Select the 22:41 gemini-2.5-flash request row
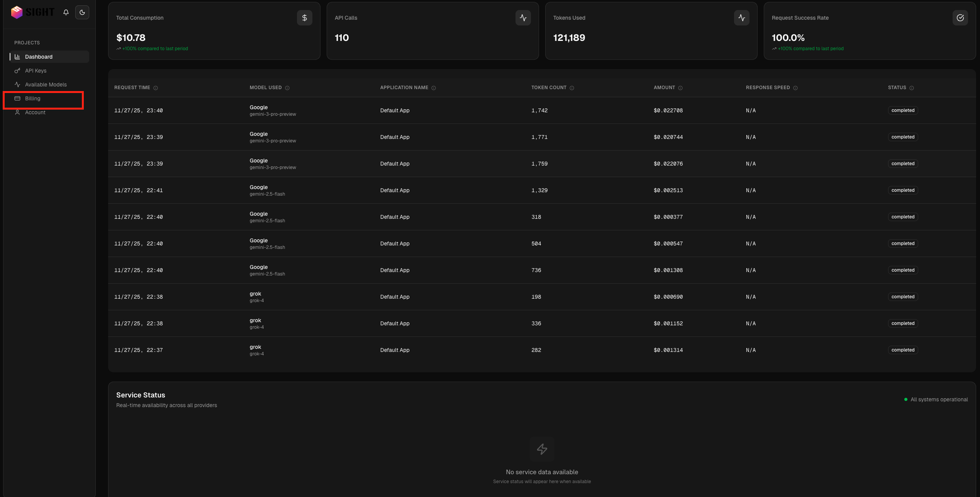Screen dimensions: 980x497 coord(395,190)
